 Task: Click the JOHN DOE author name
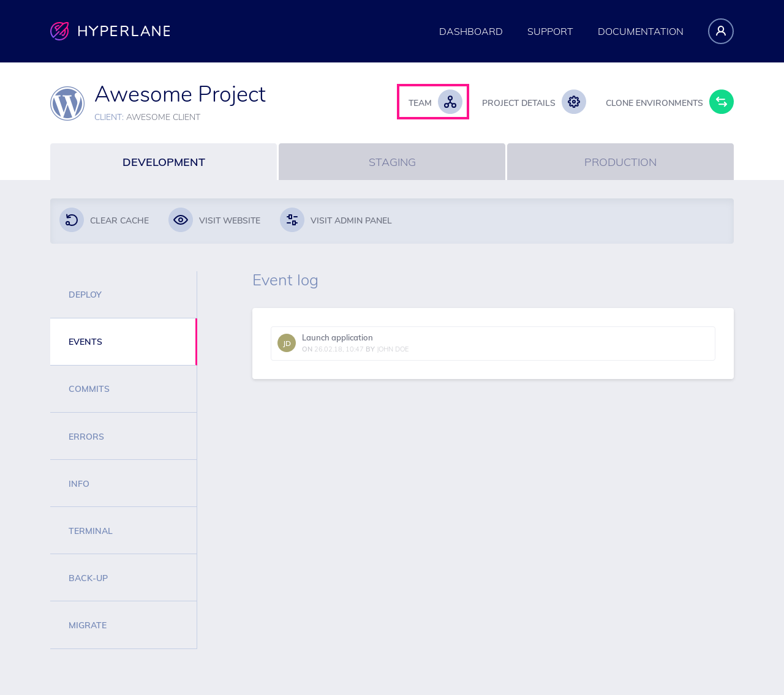coord(393,349)
